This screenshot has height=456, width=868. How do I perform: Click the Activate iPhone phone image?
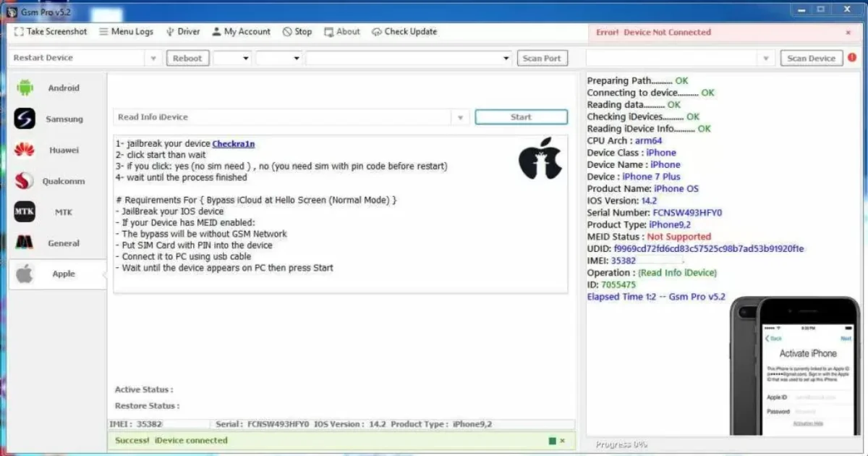tap(796, 366)
